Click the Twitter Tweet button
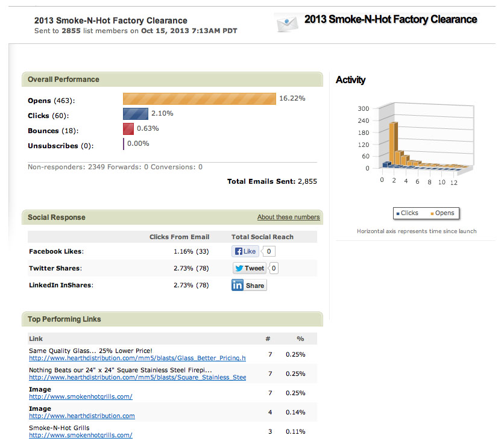This screenshot has height=447, width=504. point(250,268)
